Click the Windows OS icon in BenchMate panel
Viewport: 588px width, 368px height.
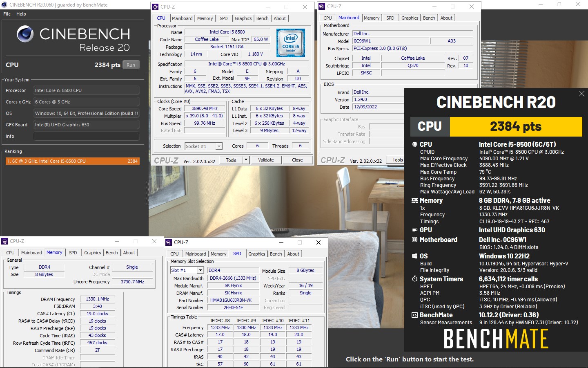[x=414, y=256]
